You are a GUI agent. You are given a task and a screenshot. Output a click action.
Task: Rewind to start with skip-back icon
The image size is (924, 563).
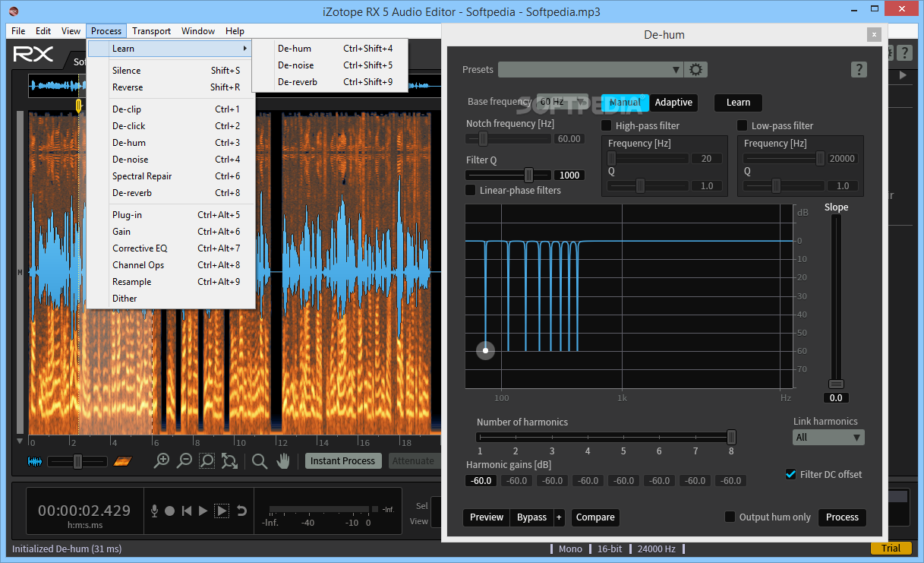(186, 511)
